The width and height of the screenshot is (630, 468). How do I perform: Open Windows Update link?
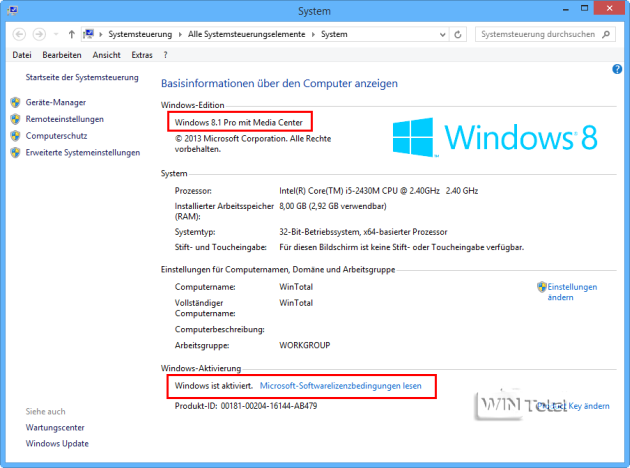[57, 443]
